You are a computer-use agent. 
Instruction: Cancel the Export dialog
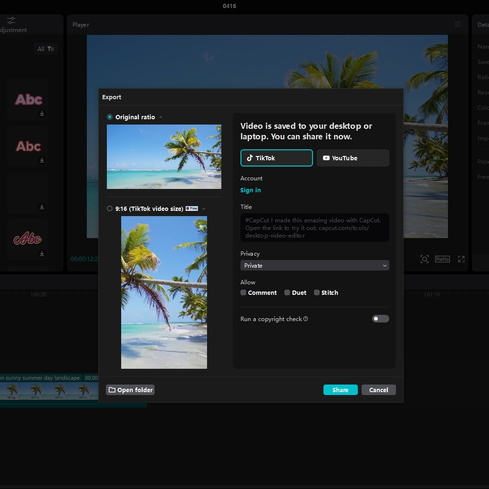pos(379,390)
